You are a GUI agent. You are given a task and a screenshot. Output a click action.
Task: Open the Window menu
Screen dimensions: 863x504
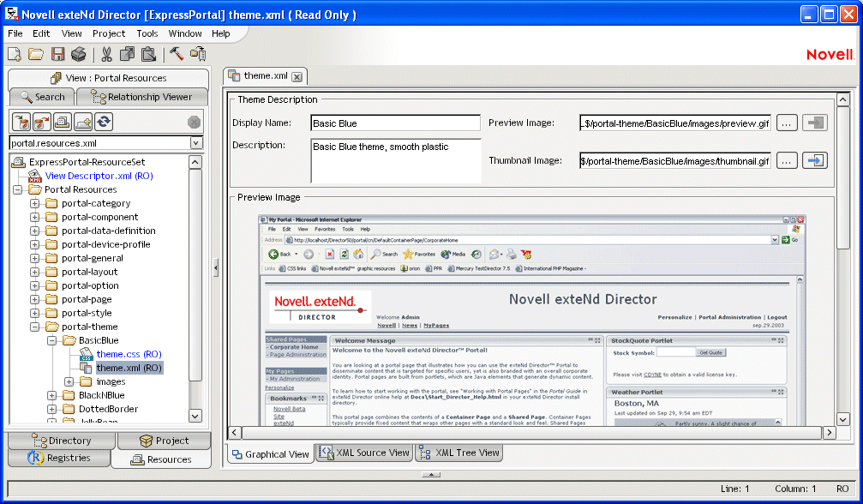coord(185,33)
